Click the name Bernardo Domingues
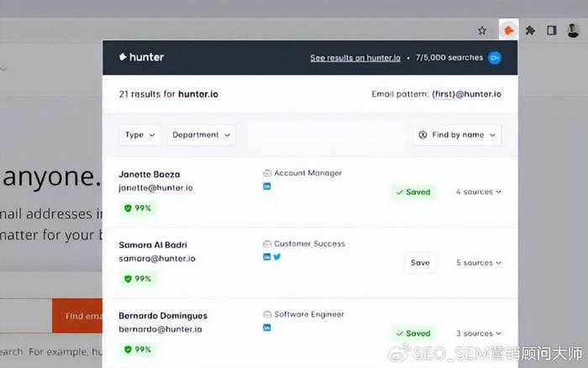 pyautogui.click(x=163, y=316)
